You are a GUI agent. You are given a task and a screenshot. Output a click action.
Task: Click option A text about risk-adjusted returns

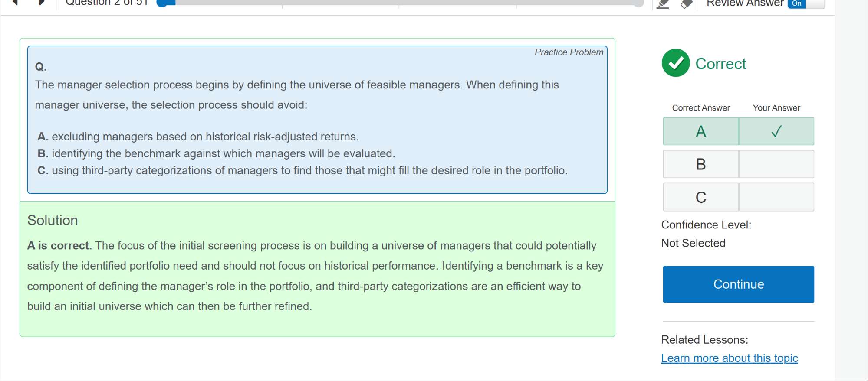(x=205, y=137)
